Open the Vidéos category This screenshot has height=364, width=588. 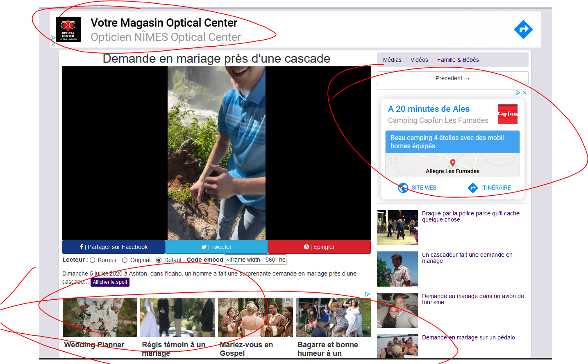tap(419, 60)
